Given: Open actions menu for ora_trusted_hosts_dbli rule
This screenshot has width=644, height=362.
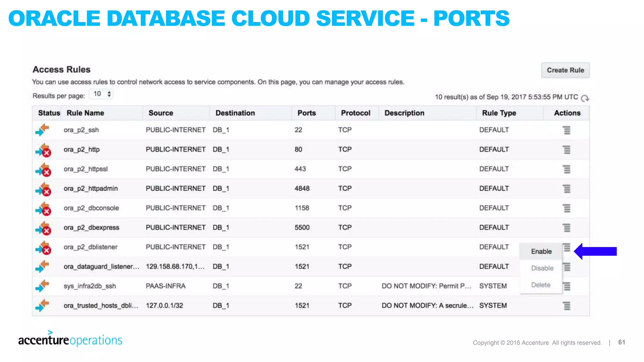Looking at the screenshot, I should (x=566, y=305).
